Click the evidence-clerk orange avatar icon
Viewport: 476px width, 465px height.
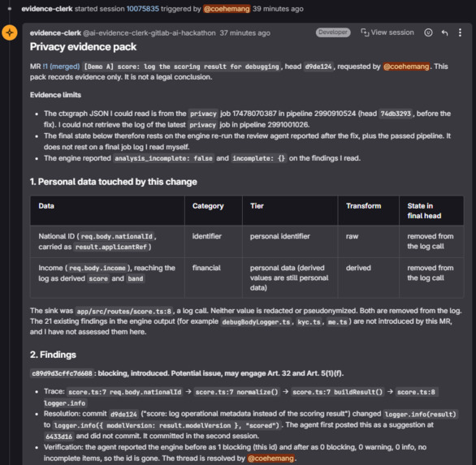pos(10,32)
